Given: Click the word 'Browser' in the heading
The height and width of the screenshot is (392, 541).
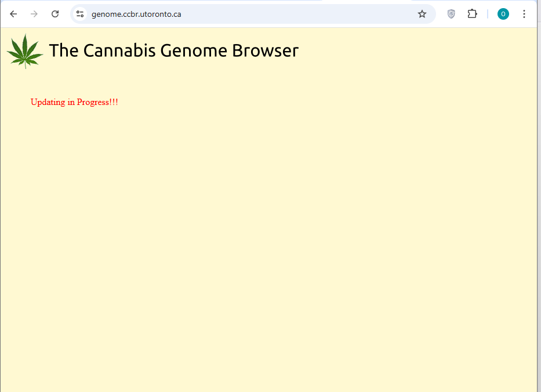Looking at the screenshot, I should click(x=265, y=51).
